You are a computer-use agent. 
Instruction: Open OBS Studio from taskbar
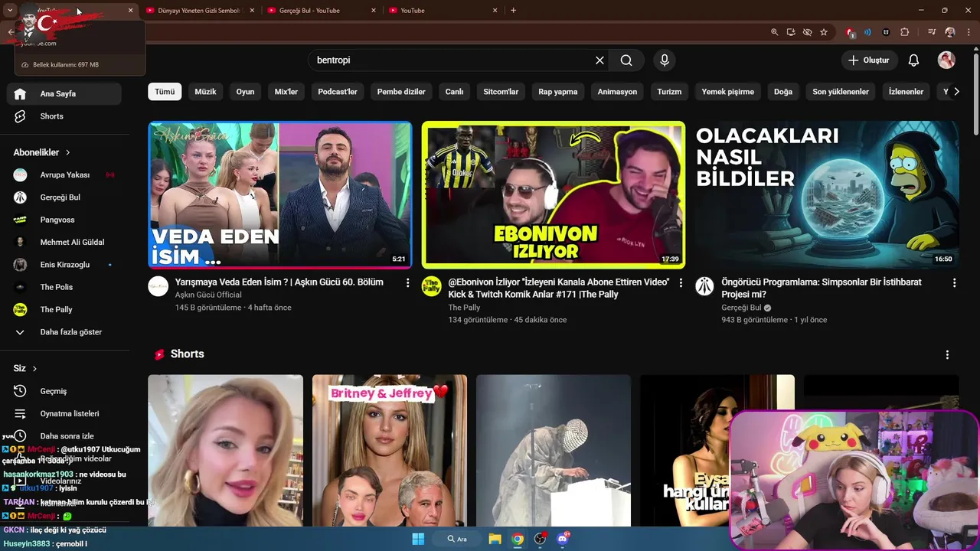click(540, 539)
